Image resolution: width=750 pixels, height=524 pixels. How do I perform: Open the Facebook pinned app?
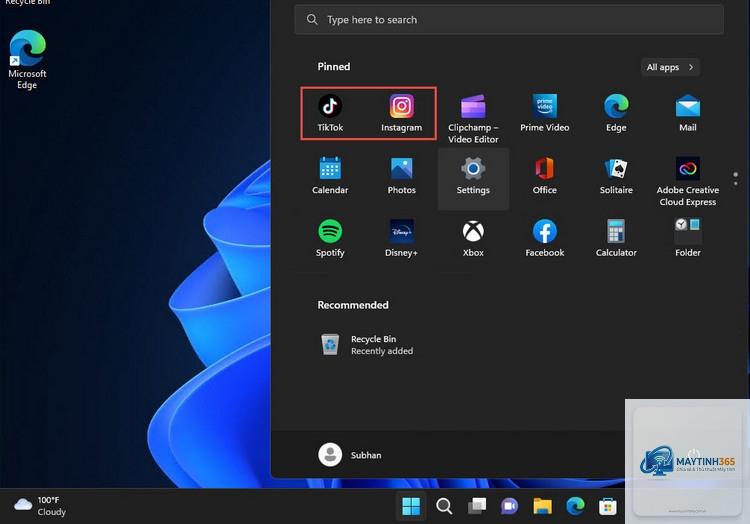tap(544, 239)
